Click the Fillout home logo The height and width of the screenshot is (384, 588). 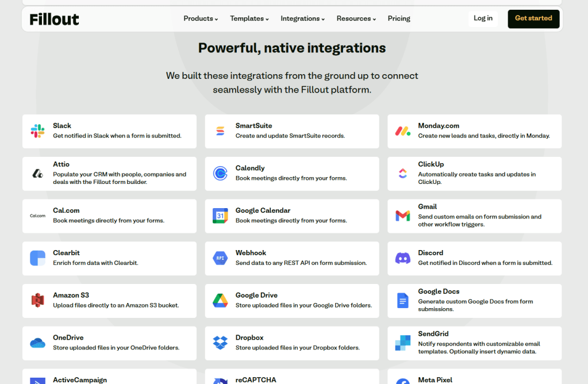[x=55, y=19]
